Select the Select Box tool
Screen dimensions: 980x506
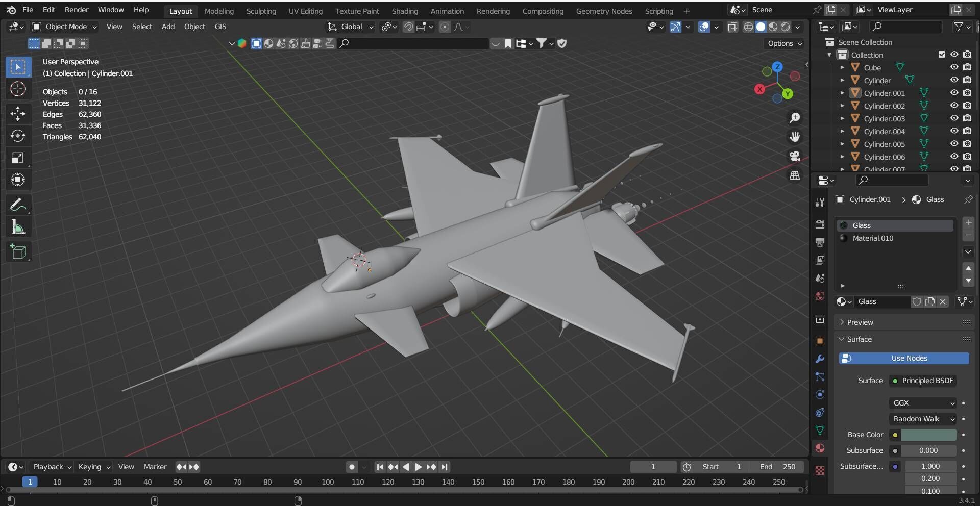pos(18,67)
